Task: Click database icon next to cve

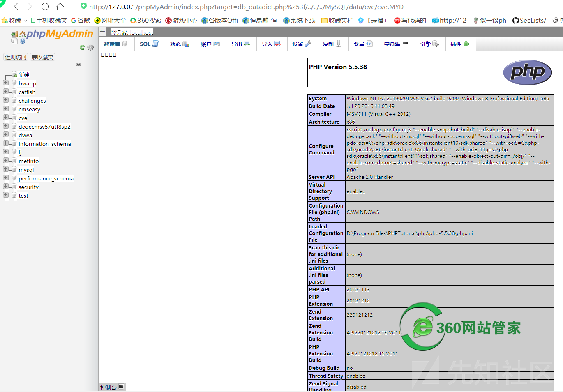Action: 14,118
